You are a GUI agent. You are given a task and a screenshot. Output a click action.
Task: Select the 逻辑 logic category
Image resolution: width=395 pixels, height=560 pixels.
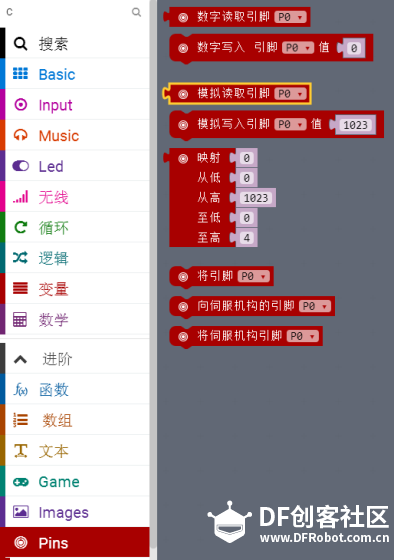(x=75, y=258)
